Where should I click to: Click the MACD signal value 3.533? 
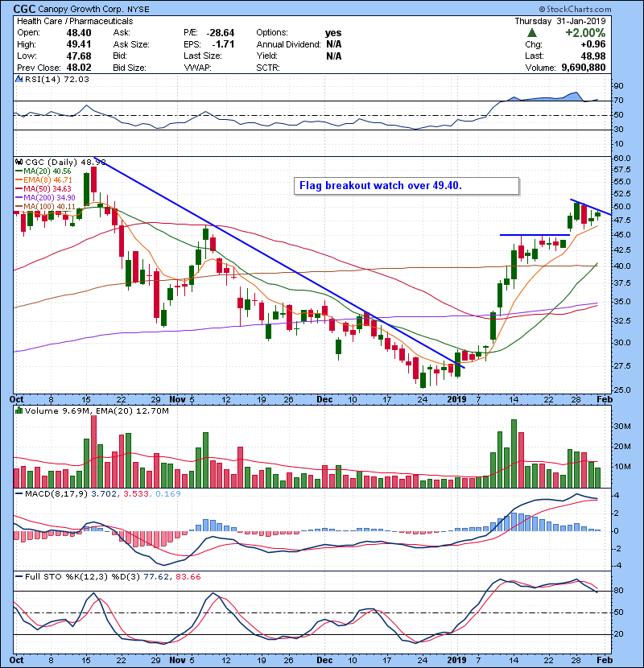click(x=136, y=494)
